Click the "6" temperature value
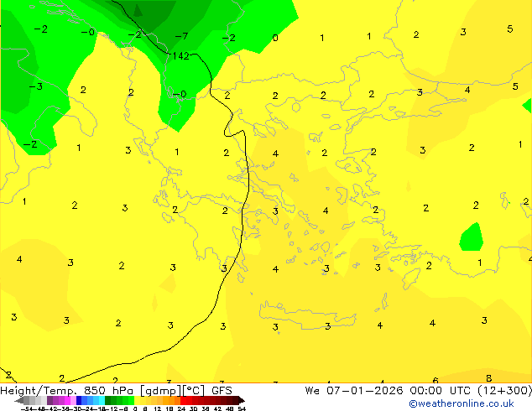Screen dimensions: 532x411 [436, 381]
